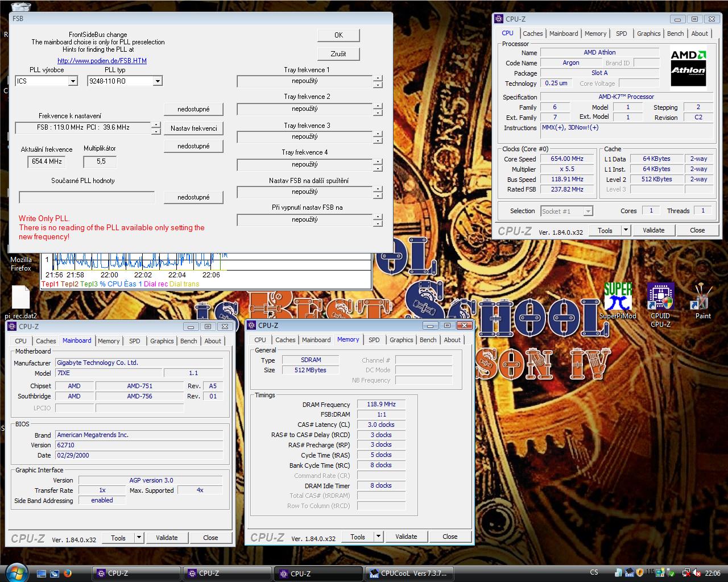Click Aktuální frekvence 654.4 MHz field

point(47,161)
